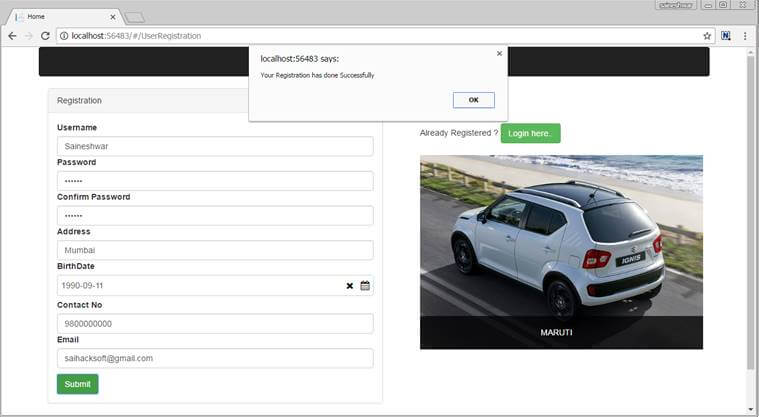Focus the Contact No field

point(215,324)
